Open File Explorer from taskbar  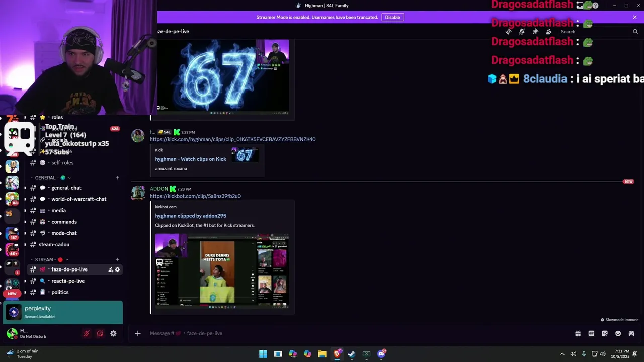point(322,354)
